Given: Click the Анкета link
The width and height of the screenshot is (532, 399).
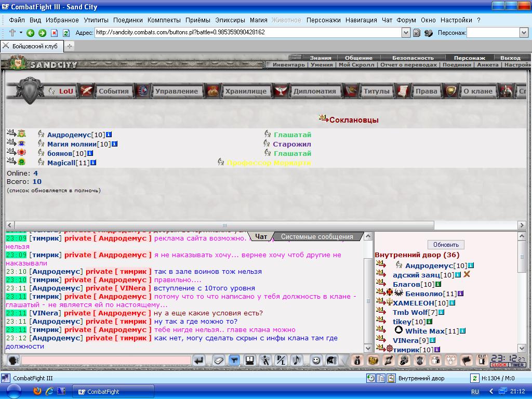Looking at the screenshot, I should (x=487, y=64).
